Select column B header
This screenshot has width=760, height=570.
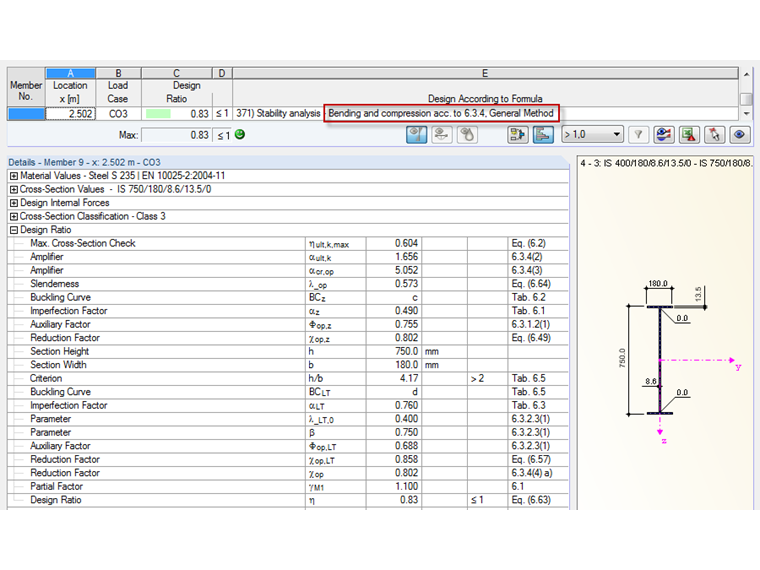click(118, 73)
